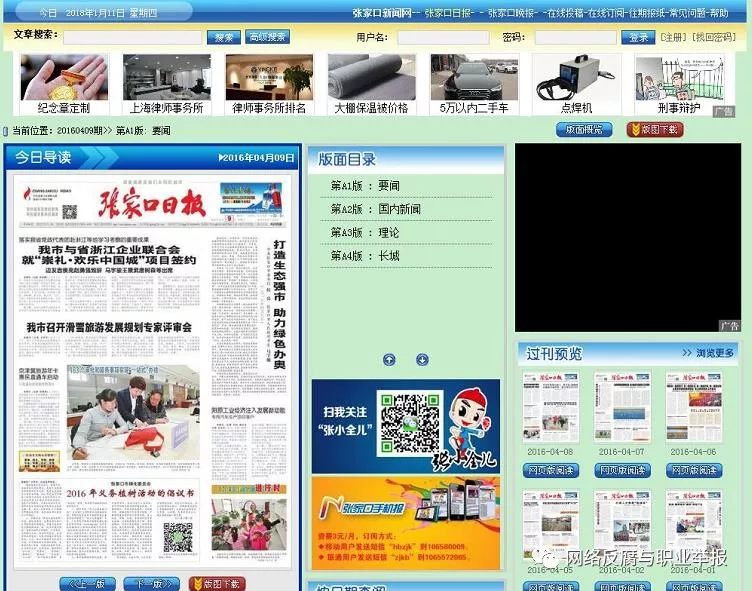Open 往期报纸 header link
Image resolution: width=752 pixels, height=591 pixels.
648,13
